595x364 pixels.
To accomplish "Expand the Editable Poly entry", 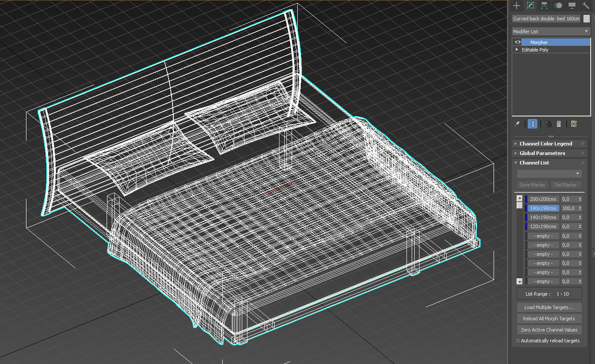I will click(517, 50).
